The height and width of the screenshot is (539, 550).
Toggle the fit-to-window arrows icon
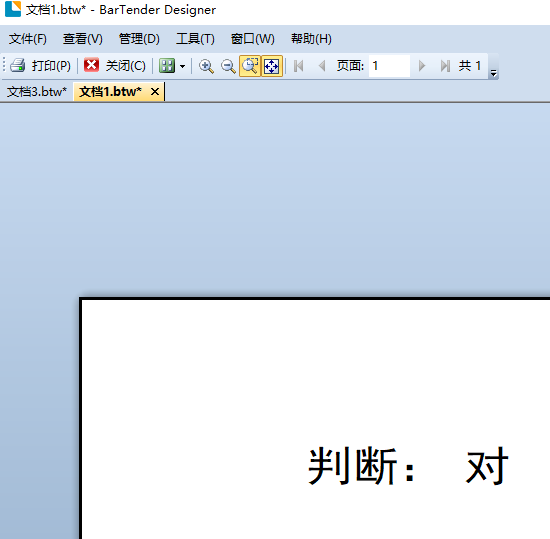271,66
